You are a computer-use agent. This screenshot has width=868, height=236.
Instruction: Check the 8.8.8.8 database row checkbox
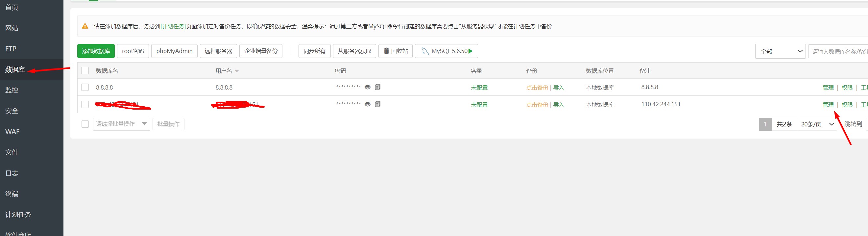(x=85, y=88)
